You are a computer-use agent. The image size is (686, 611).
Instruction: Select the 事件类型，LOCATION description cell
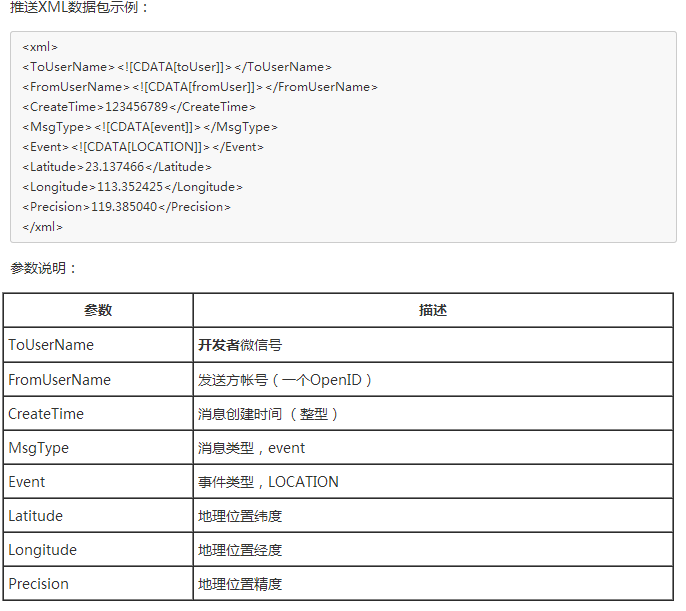[268, 482]
